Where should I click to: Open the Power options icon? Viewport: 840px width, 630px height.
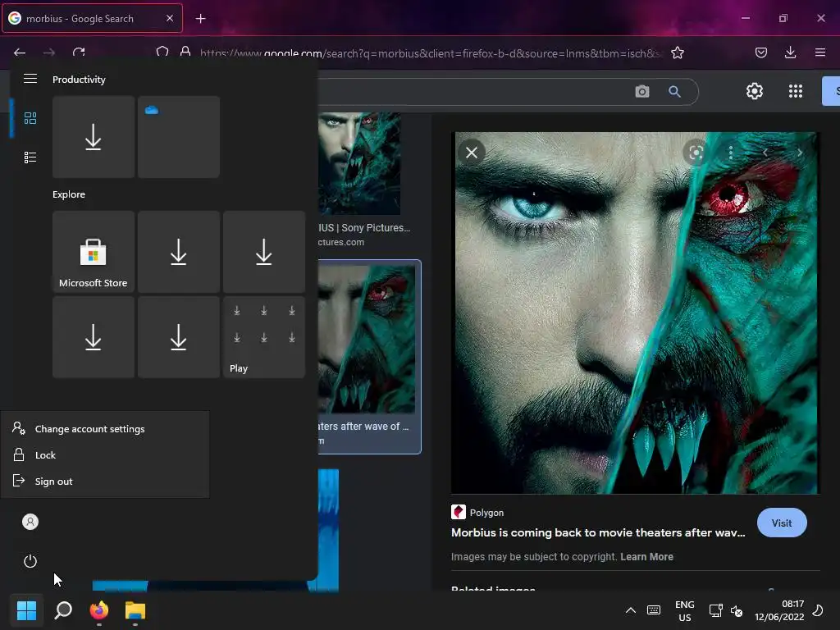(30, 561)
